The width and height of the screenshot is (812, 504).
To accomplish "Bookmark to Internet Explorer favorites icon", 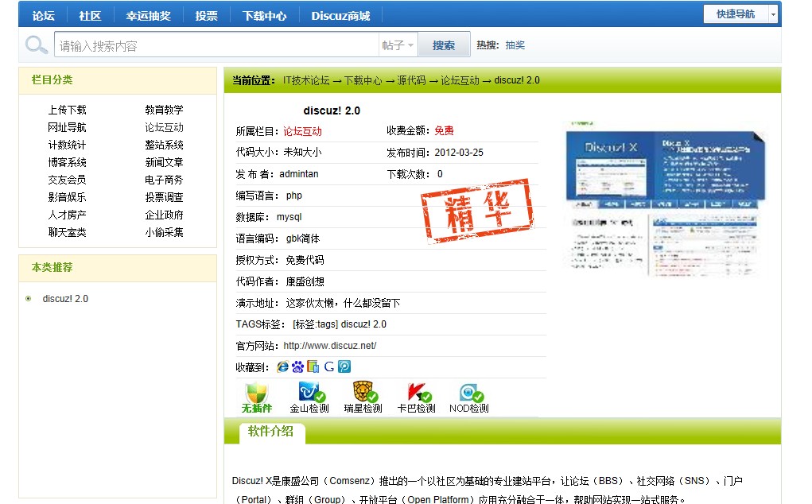I will tap(283, 367).
